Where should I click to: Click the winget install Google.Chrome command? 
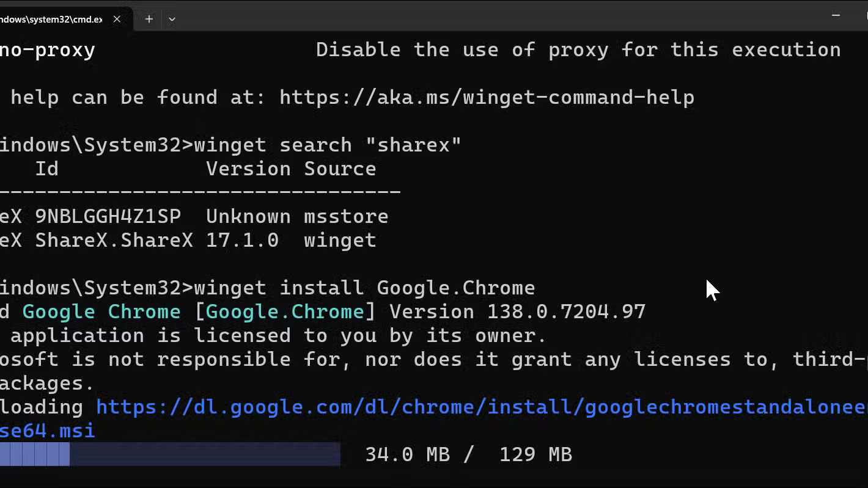point(364,288)
